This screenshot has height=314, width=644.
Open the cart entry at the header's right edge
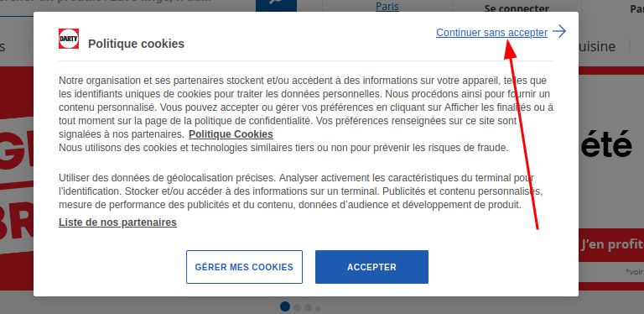click(x=636, y=8)
